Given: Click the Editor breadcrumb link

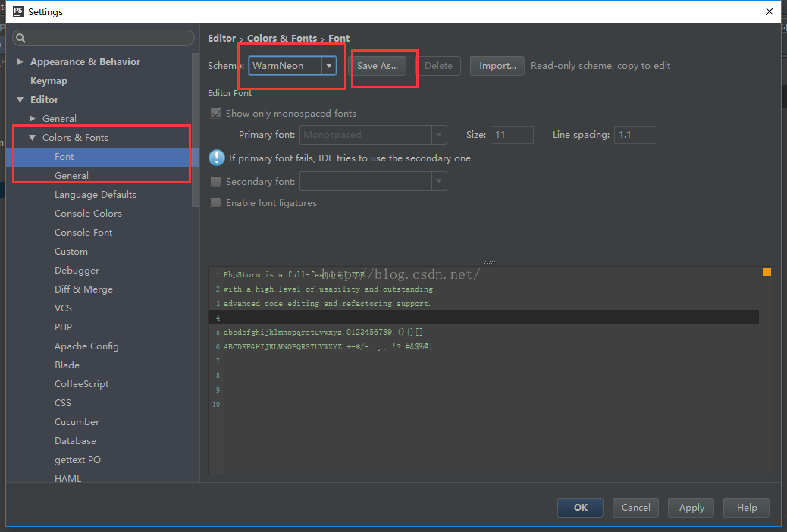Looking at the screenshot, I should click(222, 38).
